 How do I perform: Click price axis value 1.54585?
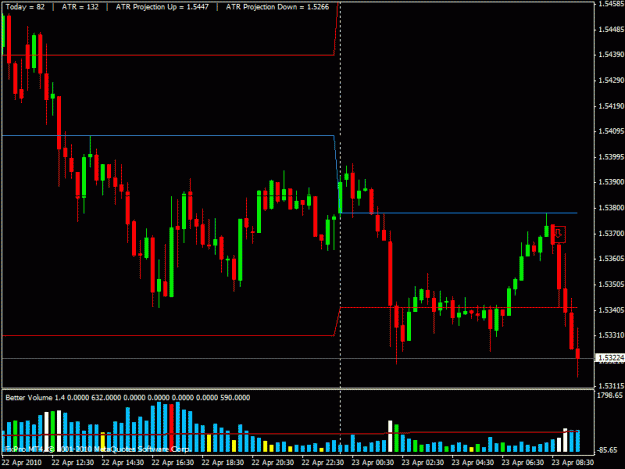[x=611, y=4]
